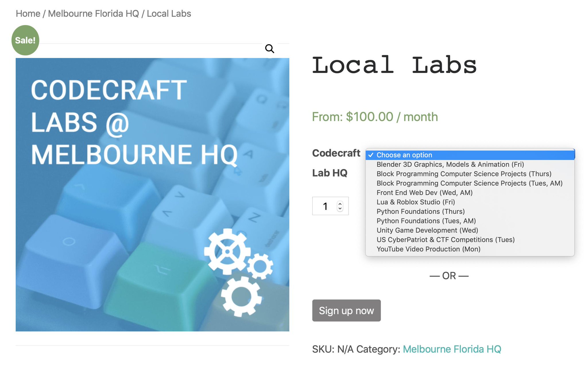The image size is (588, 368).
Task: Choose Block Programming Computer Science Projects (Thurs)
Action: (x=464, y=174)
